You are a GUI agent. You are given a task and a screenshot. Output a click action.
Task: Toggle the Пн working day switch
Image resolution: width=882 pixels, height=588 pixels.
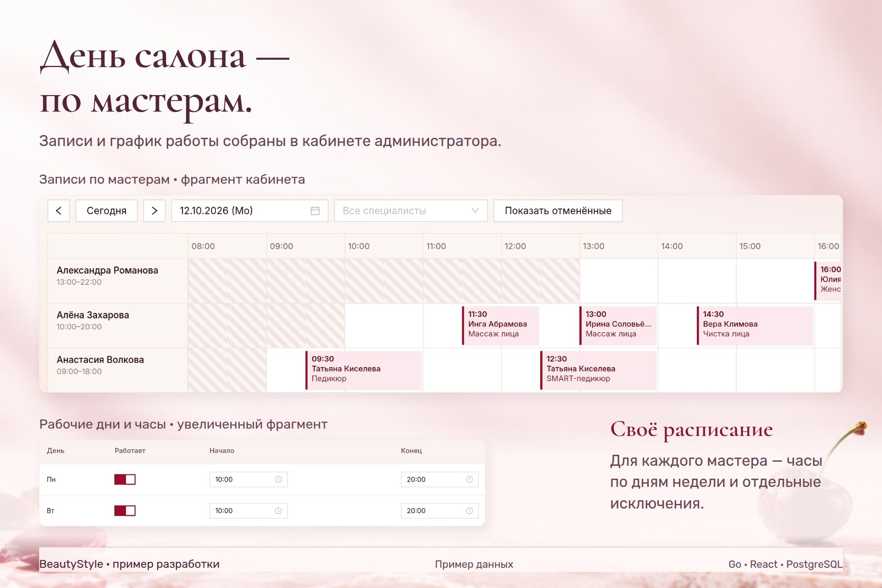click(125, 480)
